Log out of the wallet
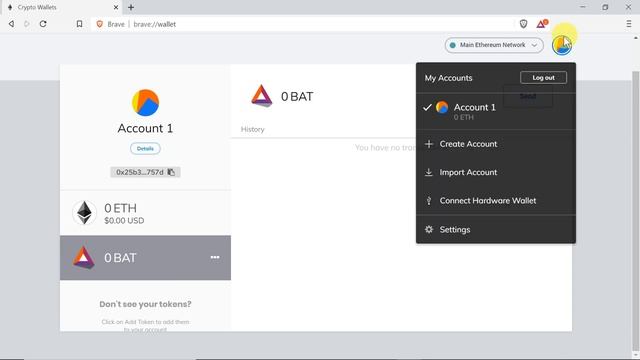The width and height of the screenshot is (640, 360). point(543,78)
